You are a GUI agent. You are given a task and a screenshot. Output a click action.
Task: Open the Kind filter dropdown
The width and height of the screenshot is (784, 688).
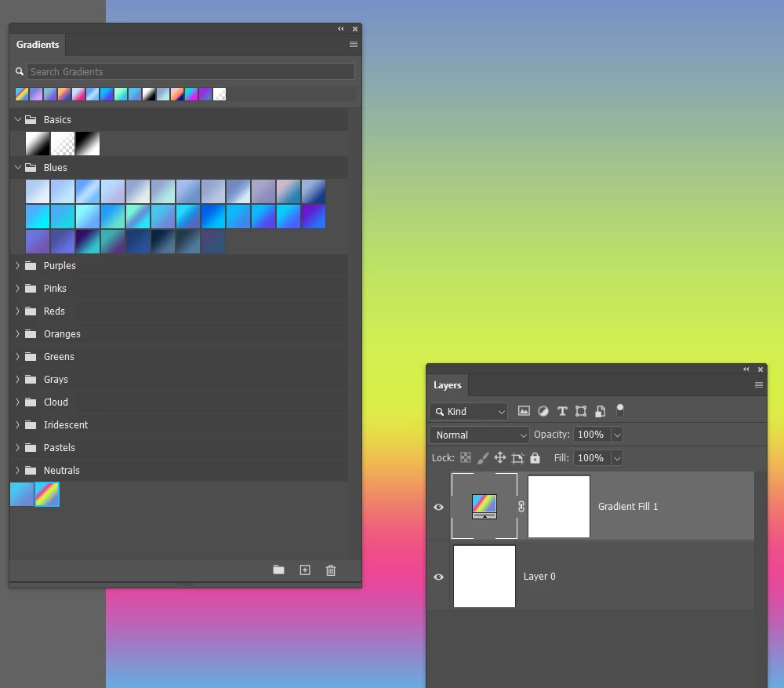click(469, 411)
